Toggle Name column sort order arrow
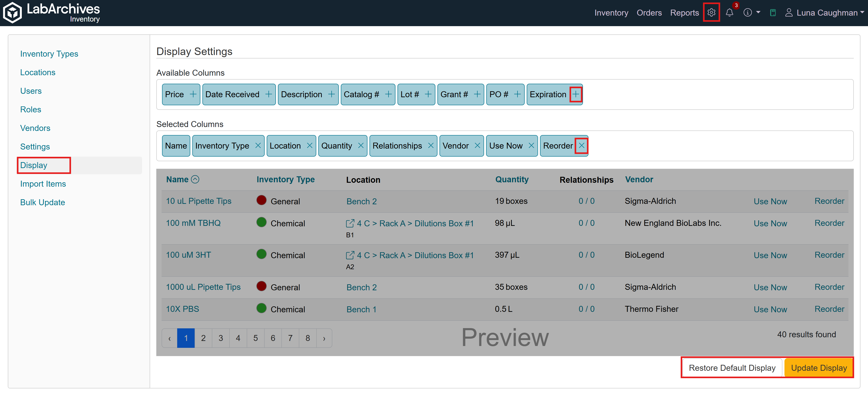The image size is (868, 393). click(x=195, y=180)
